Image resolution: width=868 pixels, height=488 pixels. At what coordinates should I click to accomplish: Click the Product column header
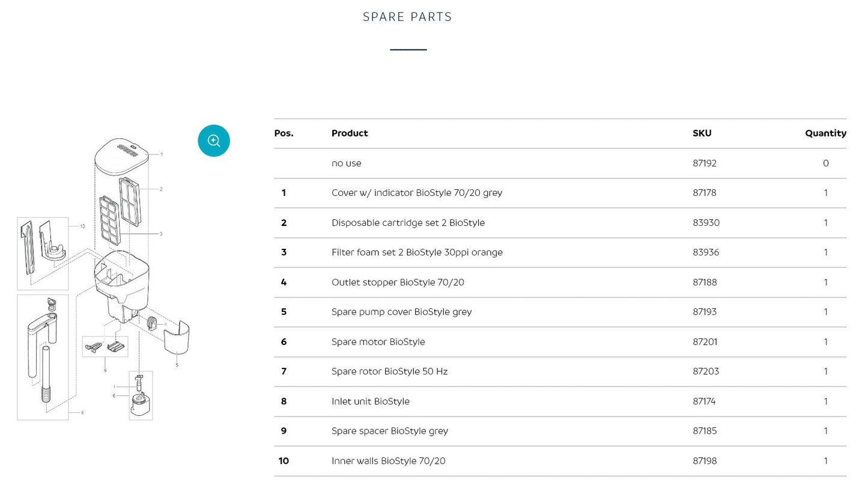coord(350,133)
